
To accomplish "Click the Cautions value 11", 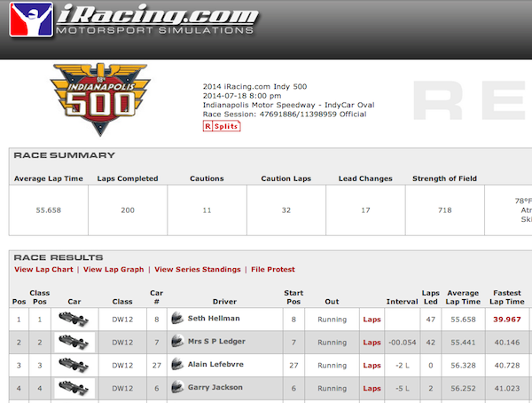I will tap(207, 210).
